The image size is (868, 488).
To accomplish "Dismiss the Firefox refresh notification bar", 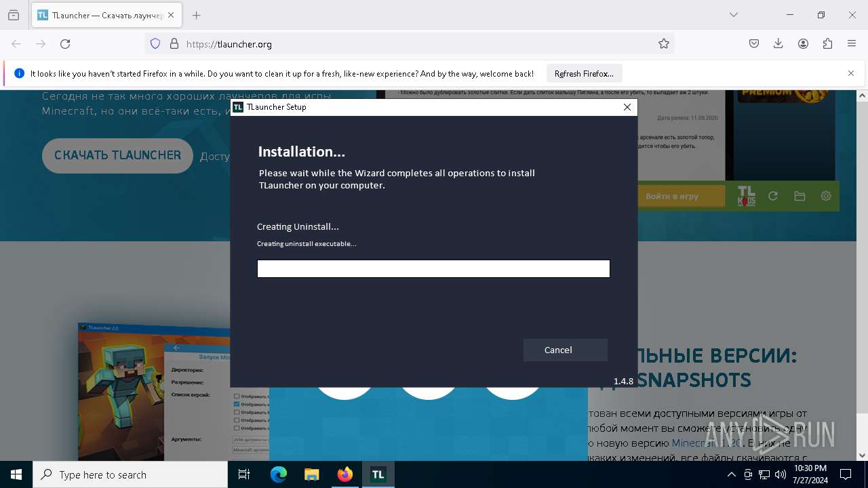I will [x=850, y=73].
